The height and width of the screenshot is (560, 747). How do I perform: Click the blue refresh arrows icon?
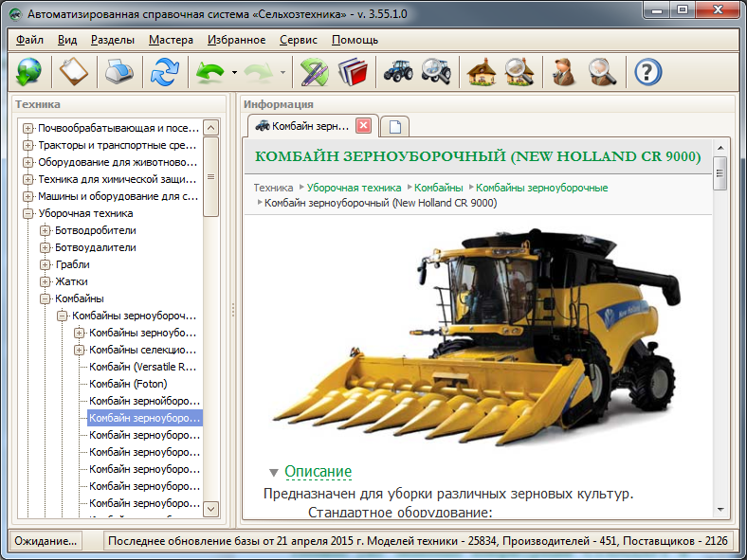click(165, 72)
